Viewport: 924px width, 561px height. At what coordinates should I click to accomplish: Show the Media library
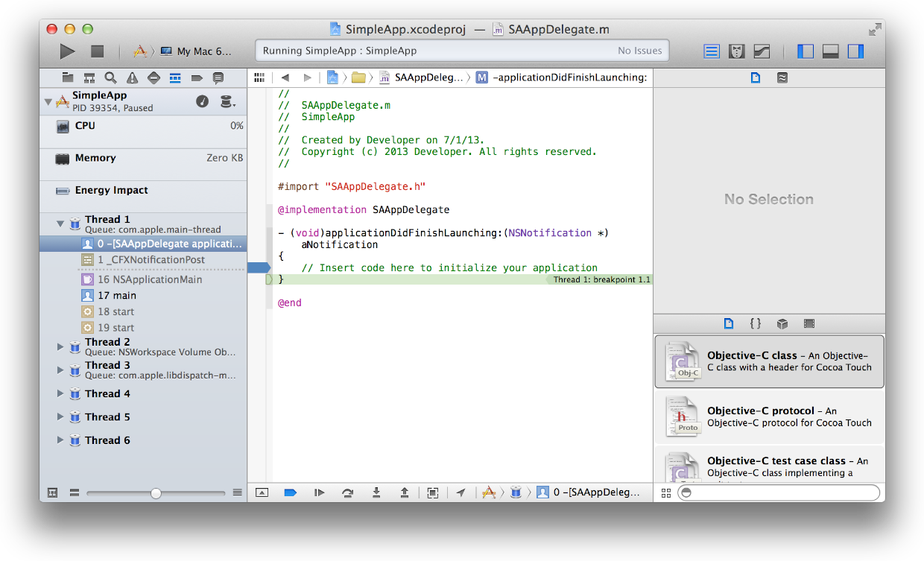pos(809,323)
